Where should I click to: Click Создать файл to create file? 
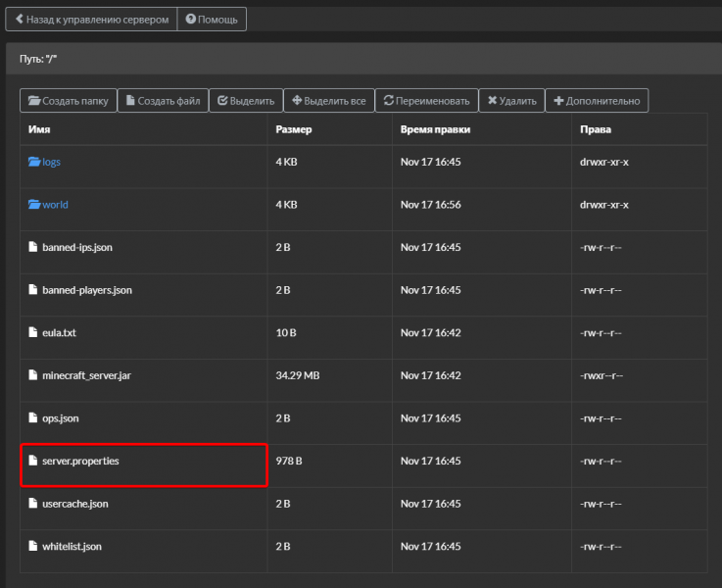163,100
